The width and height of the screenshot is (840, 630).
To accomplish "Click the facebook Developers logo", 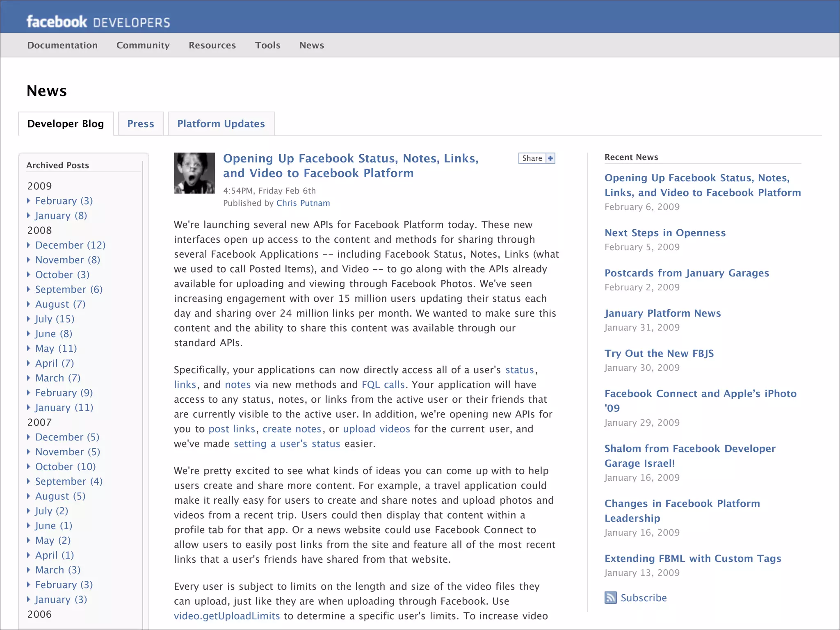I will (98, 22).
